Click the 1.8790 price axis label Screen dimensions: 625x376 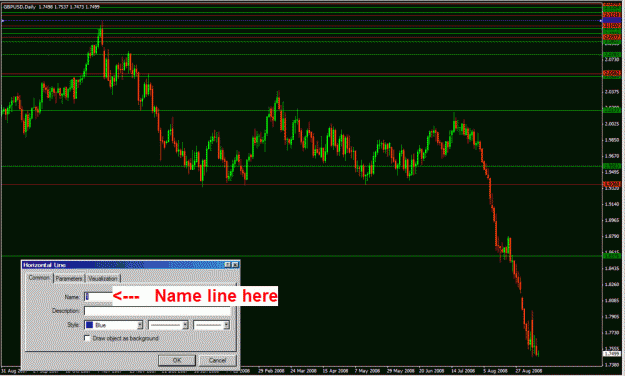[x=612, y=236]
